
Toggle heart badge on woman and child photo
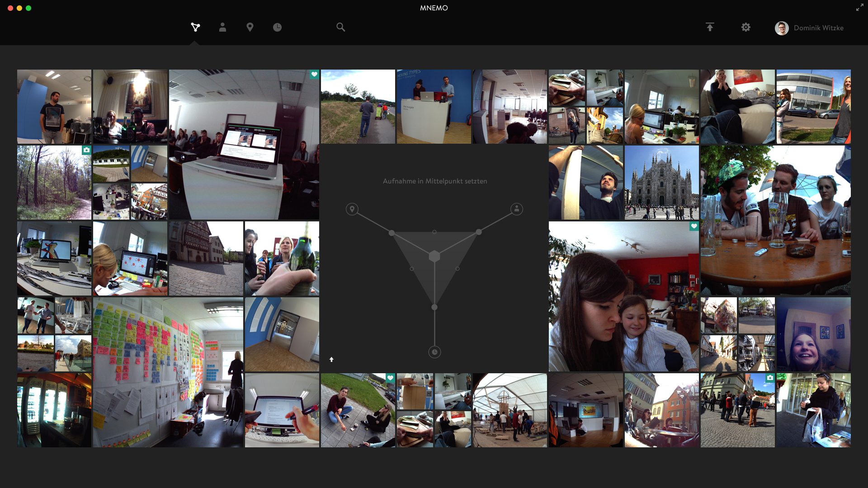(x=694, y=226)
